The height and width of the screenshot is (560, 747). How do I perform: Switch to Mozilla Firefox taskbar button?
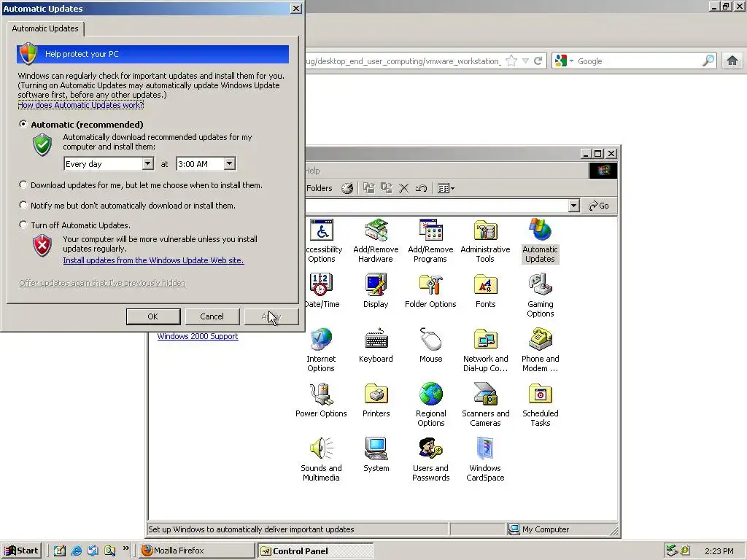click(x=197, y=551)
